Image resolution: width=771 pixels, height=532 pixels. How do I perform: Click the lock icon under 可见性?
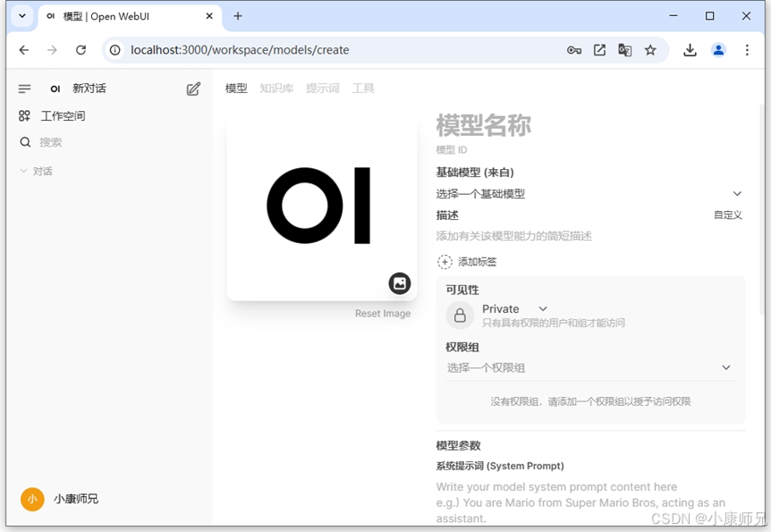tap(460, 315)
